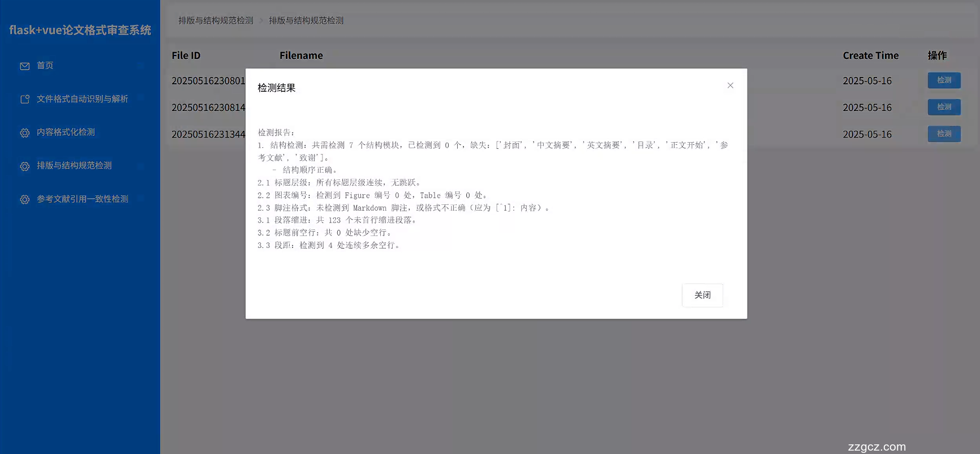Viewport: 980px width, 454px height.
Task: Click the 3.1 段落缩进 result line
Action: (x=338, y=220)
